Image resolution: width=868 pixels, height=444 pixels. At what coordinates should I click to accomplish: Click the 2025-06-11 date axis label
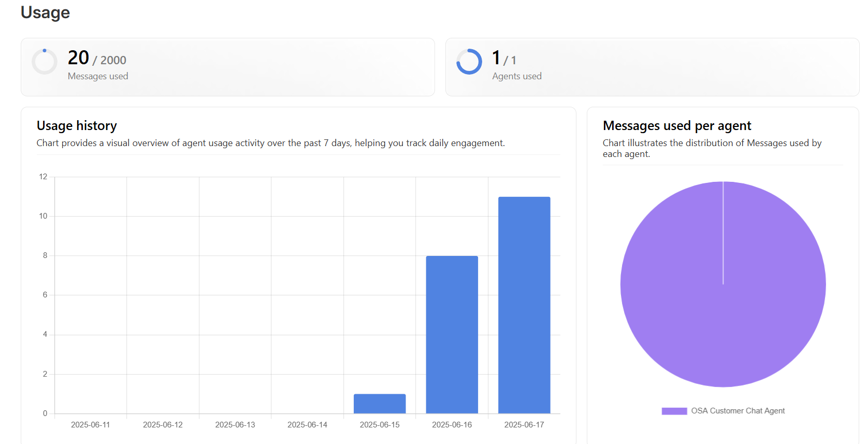(90, 425)
